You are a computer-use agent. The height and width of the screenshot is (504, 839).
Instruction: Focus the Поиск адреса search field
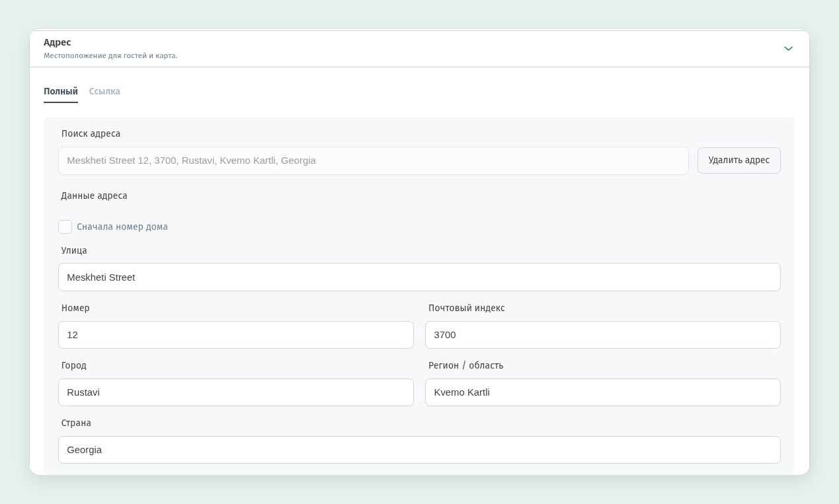click(374, 161)
